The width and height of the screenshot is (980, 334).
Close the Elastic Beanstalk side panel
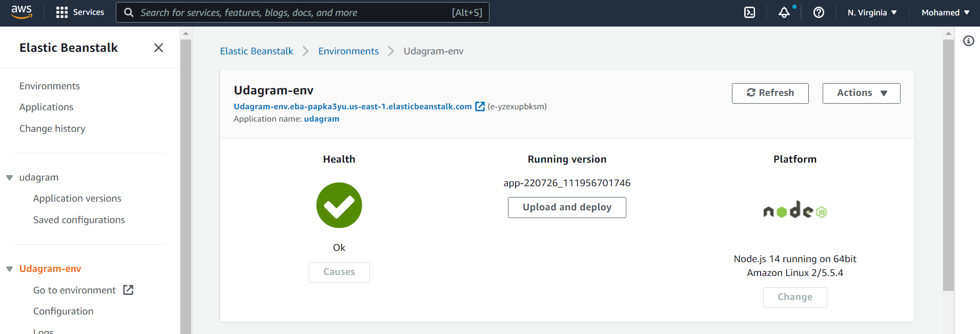pos(158,48)
